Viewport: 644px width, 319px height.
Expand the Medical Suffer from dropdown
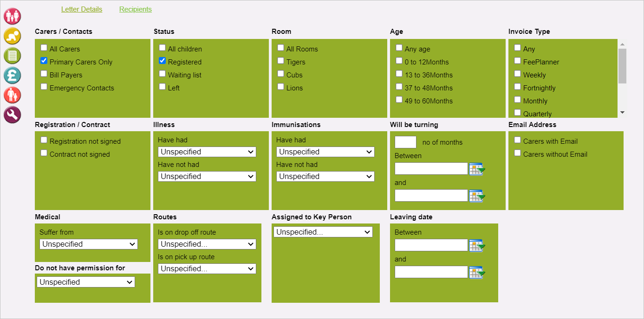(x=89, y=244)
